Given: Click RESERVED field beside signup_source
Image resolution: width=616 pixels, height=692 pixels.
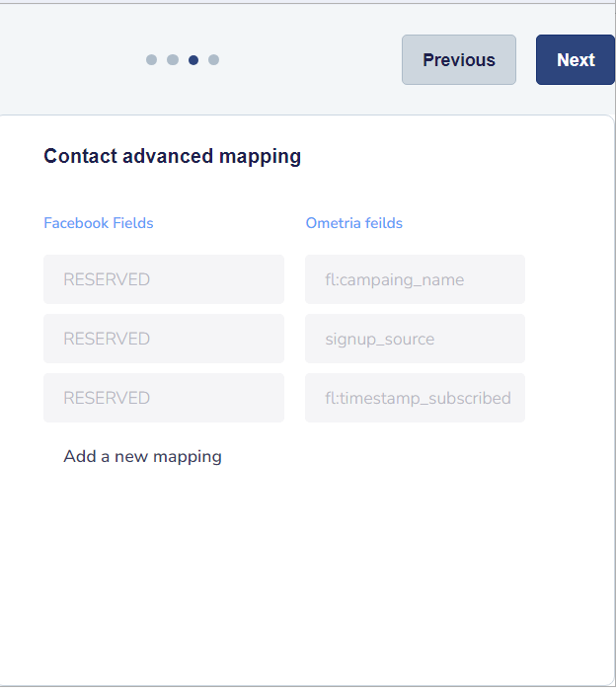Looking at the screenshot, I should pos(164,339).
